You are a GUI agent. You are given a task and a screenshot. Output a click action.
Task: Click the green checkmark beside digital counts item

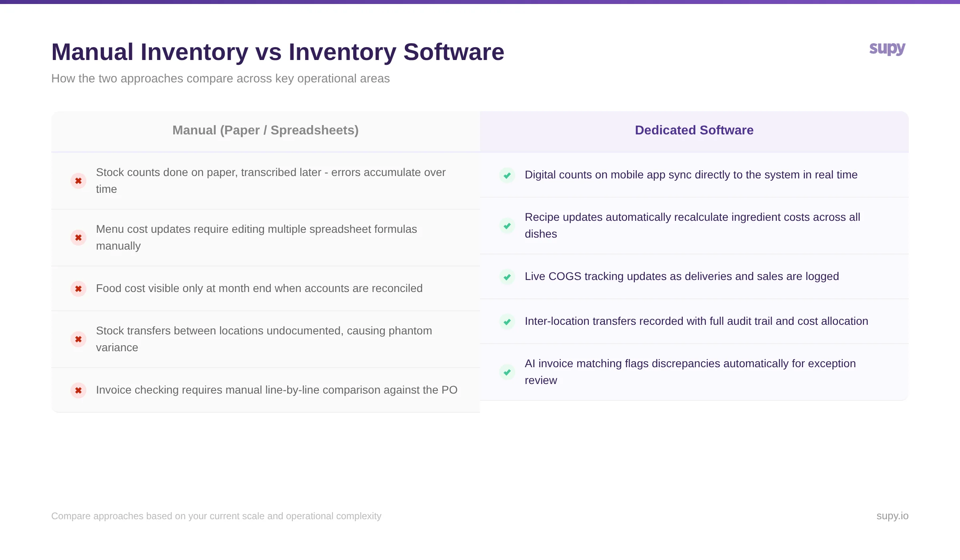pos(507,176)
